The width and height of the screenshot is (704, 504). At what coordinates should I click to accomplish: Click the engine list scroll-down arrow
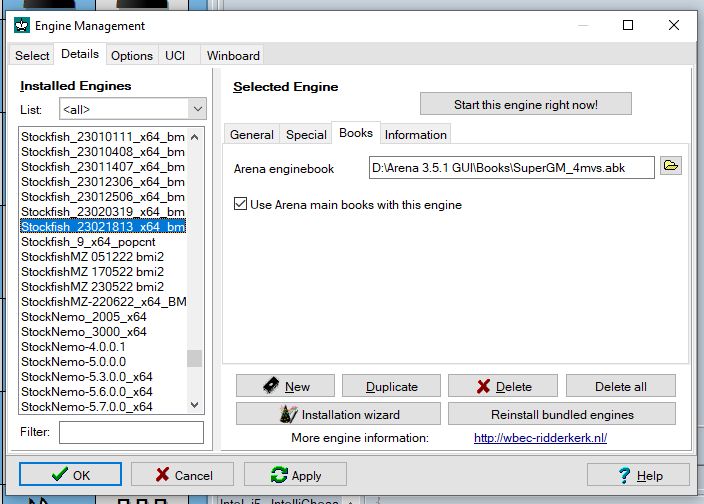194,405
